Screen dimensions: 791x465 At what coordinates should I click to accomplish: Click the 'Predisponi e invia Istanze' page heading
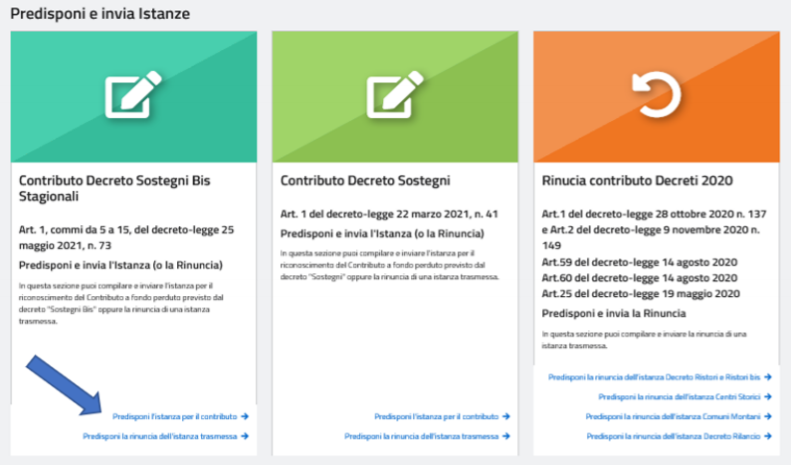point(100,14)
